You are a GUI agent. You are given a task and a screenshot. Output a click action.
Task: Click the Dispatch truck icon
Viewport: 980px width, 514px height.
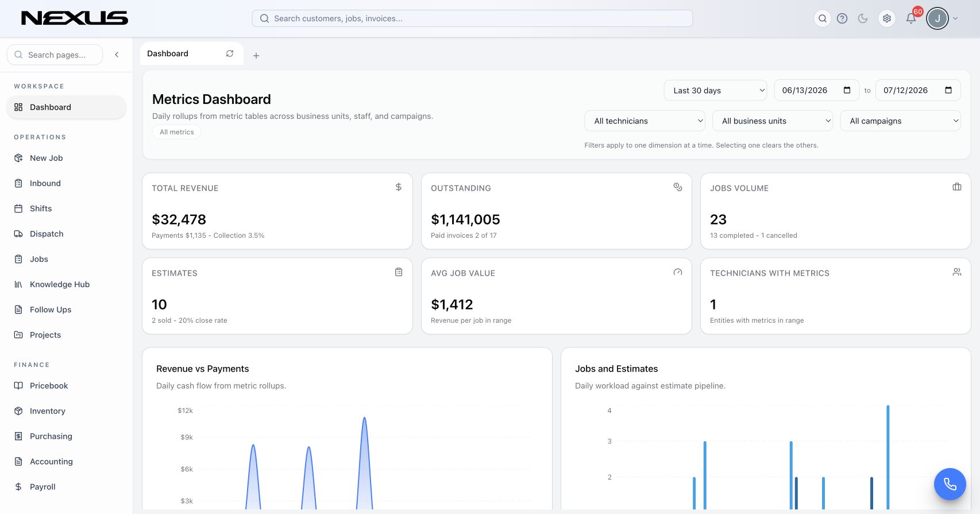(x=18, y=234)
